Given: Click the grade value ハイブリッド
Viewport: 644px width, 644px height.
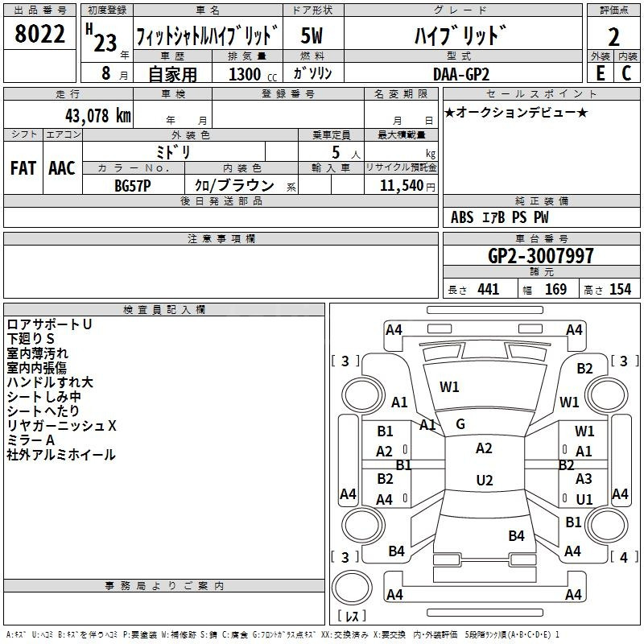Looking at the screenshot, I should coord(460,35).
